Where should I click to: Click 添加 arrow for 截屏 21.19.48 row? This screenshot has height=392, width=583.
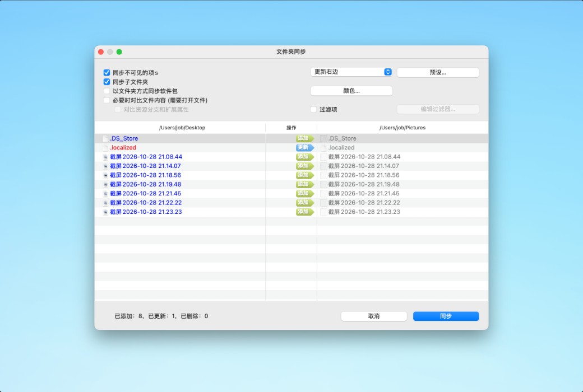[x=305, y=184]
